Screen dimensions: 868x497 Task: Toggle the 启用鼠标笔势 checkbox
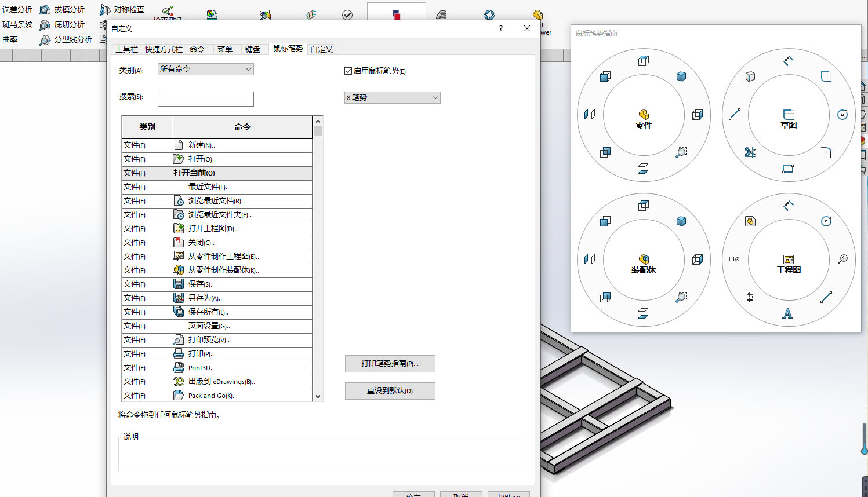coord(348,71)
